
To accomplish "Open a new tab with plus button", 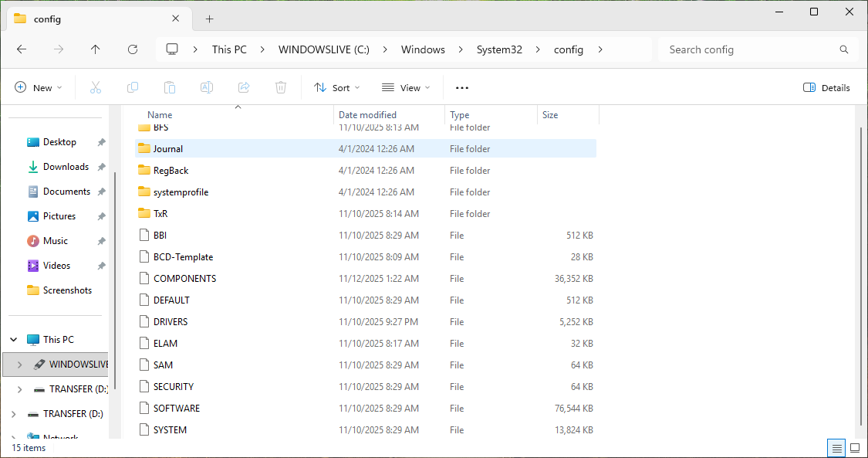I will tap(209, 19).
